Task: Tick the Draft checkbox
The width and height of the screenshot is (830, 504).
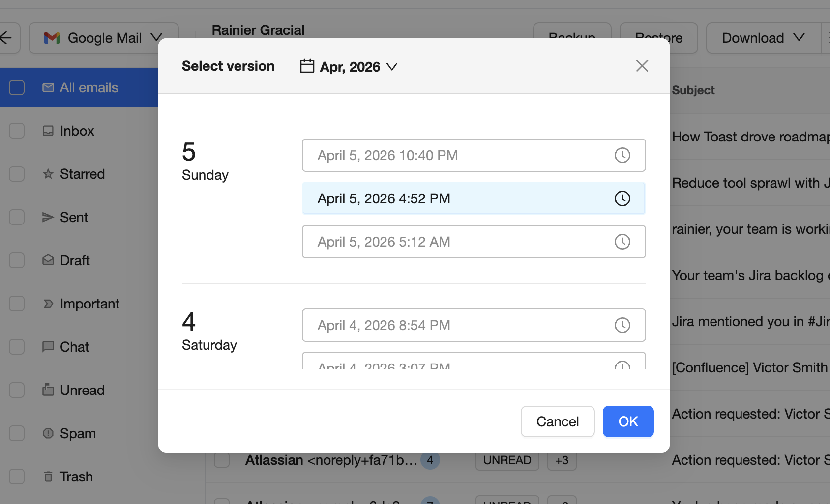Action: pos(17,260)
